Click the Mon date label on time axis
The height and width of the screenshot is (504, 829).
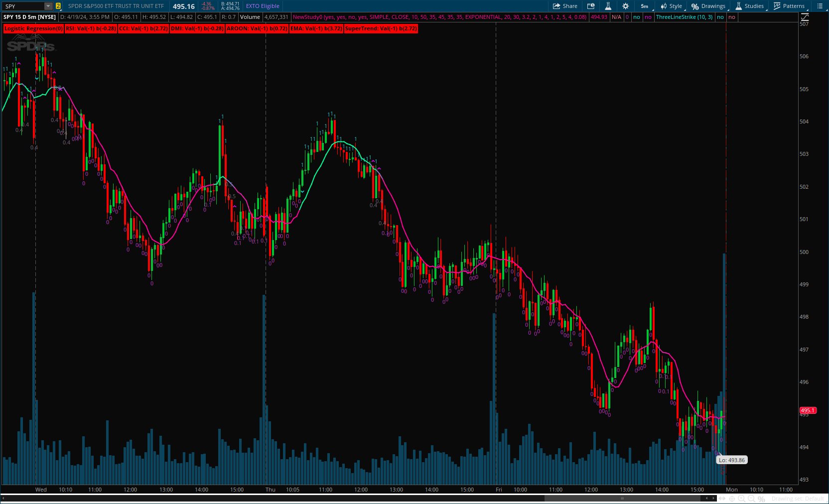pyautogui.click(x=731, y=490)
